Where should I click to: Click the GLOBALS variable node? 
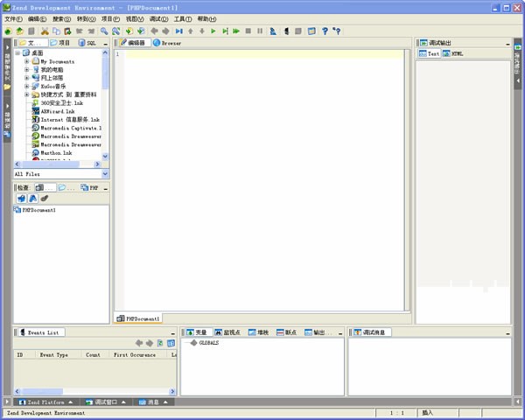coord(205,343)
